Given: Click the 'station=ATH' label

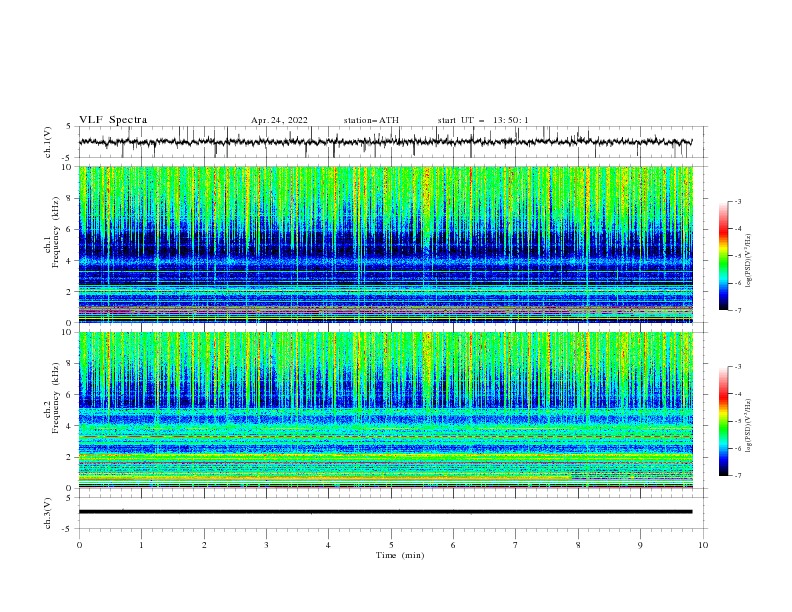Looking at the screenshot, I should click(371, 120).
